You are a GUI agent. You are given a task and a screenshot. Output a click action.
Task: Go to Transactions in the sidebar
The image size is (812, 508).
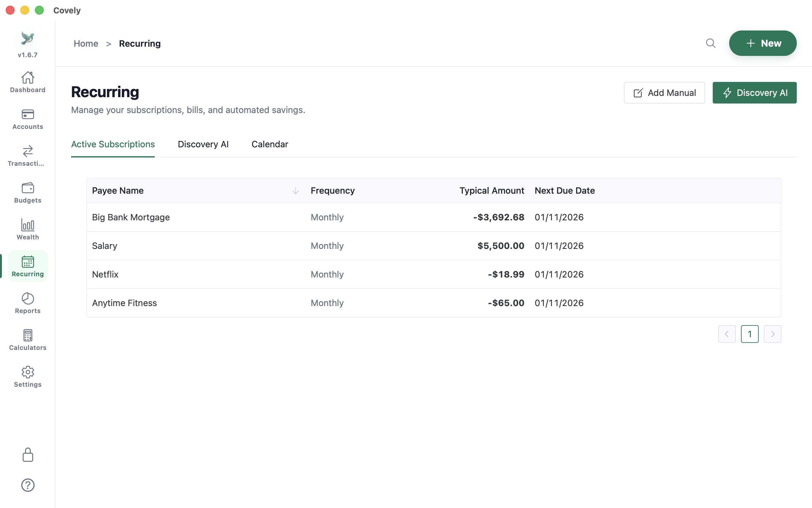28,156
